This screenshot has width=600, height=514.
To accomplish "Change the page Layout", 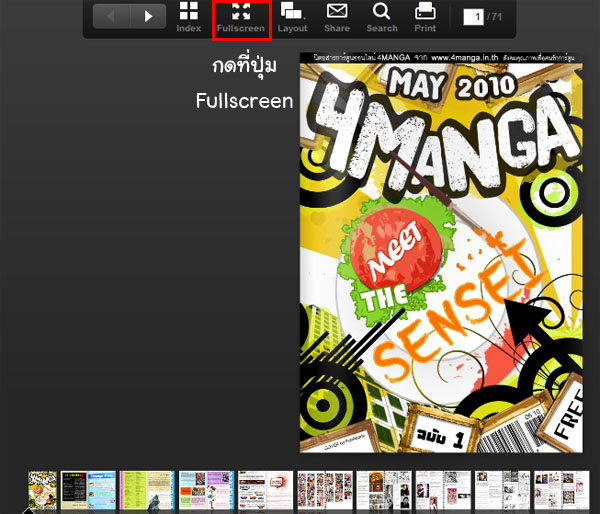I will (292, 17).
